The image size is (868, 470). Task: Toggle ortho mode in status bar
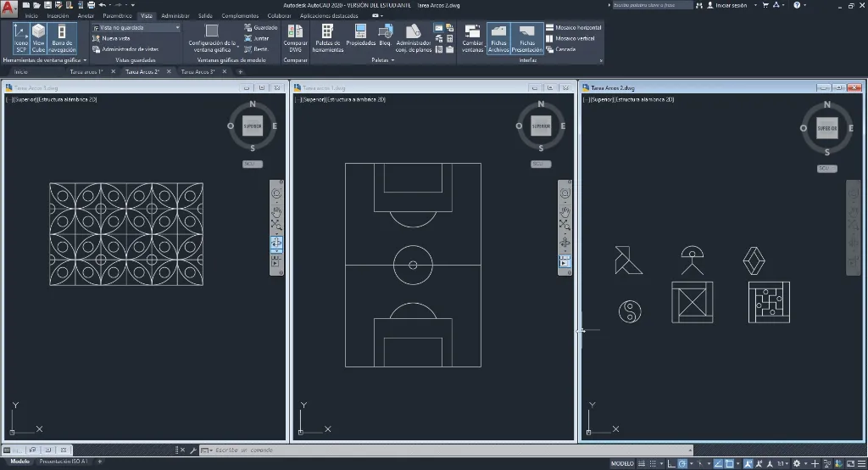point(671,463)
